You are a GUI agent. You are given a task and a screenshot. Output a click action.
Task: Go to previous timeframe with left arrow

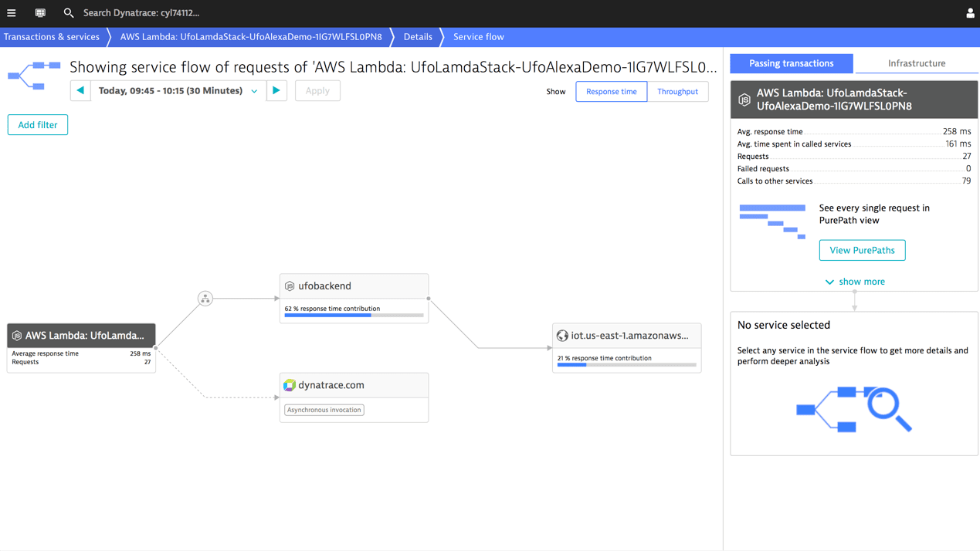[80, 91]
